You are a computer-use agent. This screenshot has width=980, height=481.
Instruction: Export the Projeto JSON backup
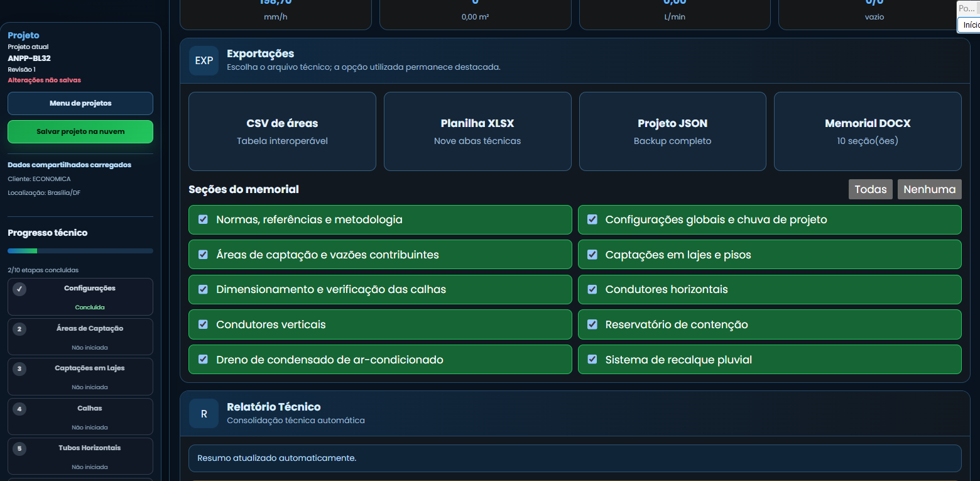673,131
